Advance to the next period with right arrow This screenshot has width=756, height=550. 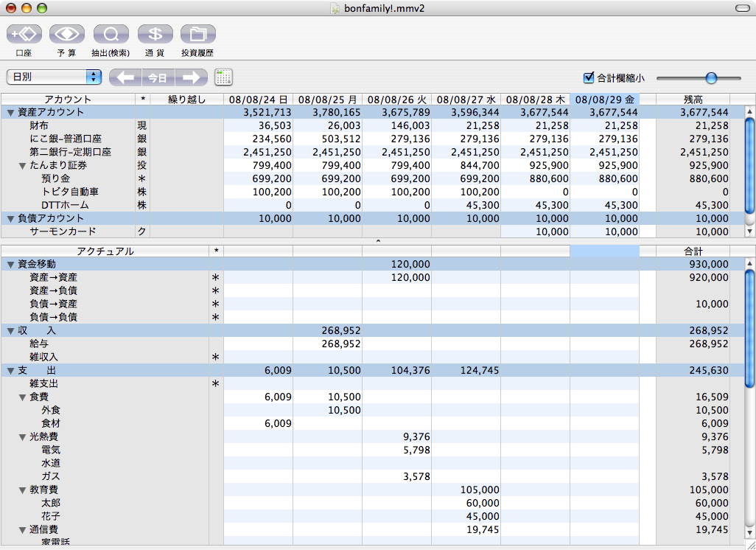tap(192, 77)
